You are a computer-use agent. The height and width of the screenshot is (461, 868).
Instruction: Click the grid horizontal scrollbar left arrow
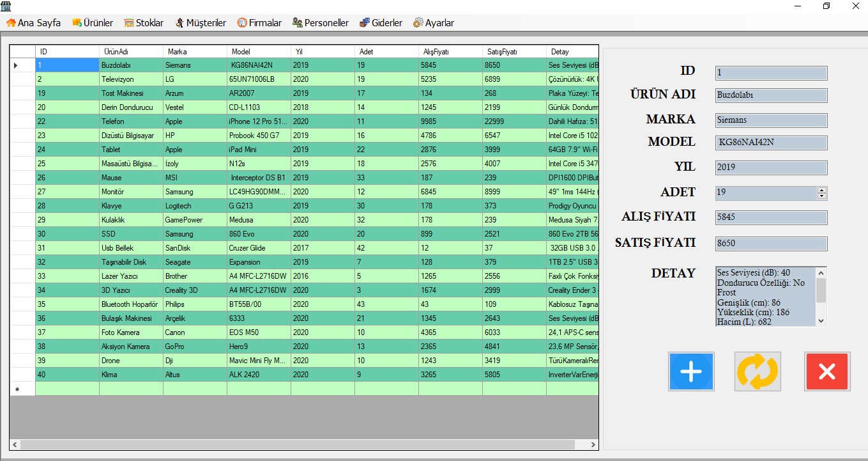click(x=15, y=444)
